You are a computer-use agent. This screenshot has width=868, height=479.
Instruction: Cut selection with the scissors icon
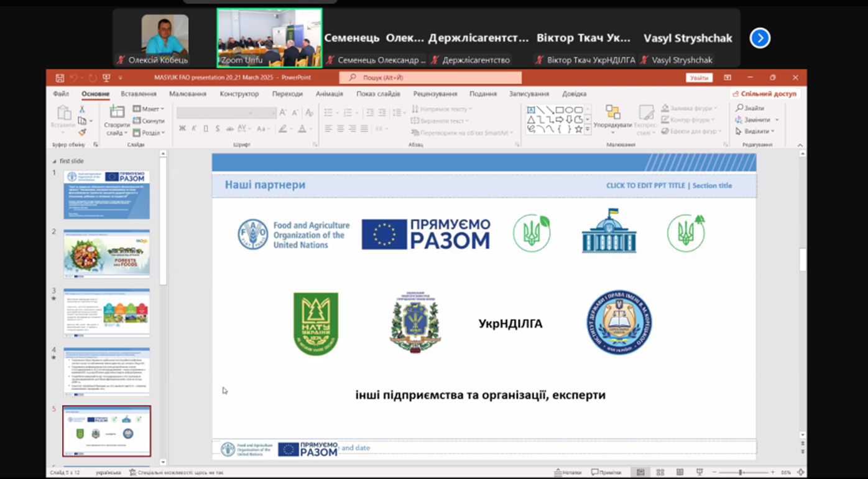(x=81, y=109)
